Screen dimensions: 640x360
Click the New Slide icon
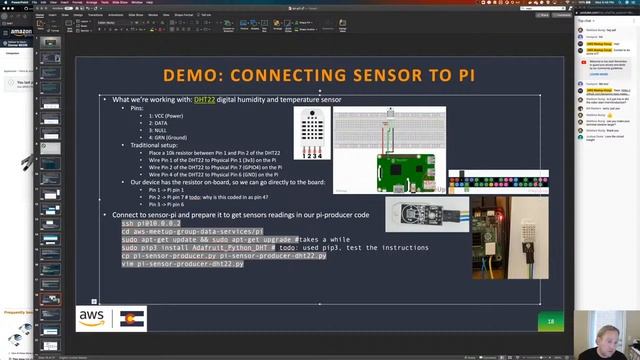(x=69, y=24)
